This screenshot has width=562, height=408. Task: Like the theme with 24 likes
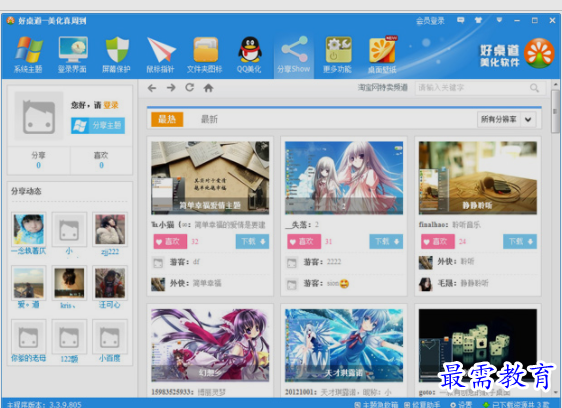tap(438, 242)
